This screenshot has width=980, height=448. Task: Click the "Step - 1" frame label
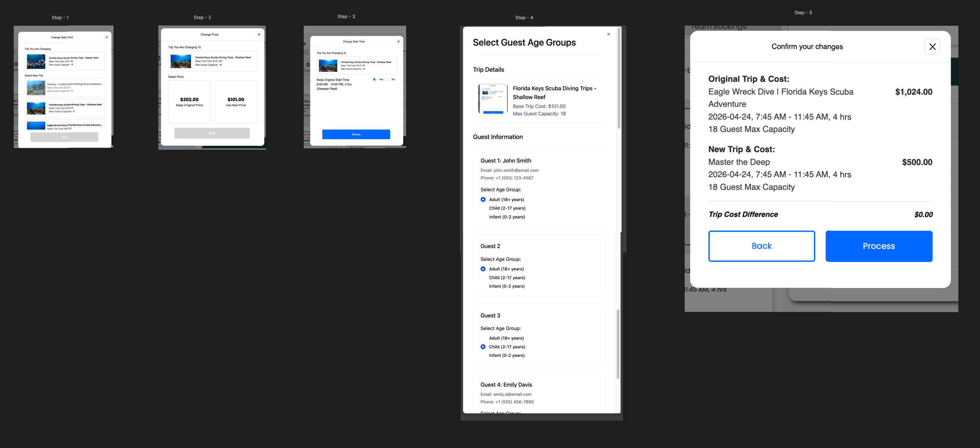pos(60,17)
